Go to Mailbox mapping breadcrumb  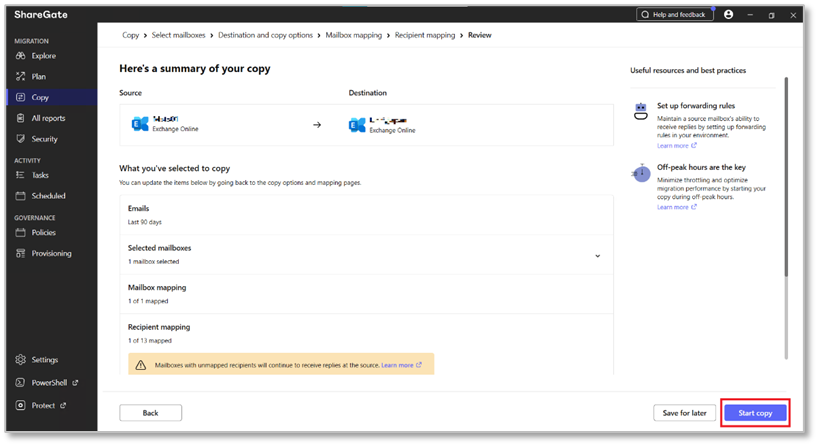[x=354, y=35]
